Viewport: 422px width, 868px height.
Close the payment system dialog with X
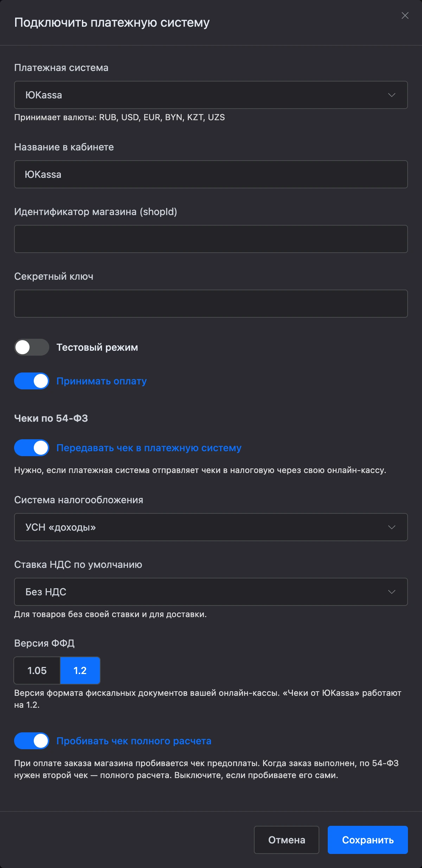coord(405,15)
